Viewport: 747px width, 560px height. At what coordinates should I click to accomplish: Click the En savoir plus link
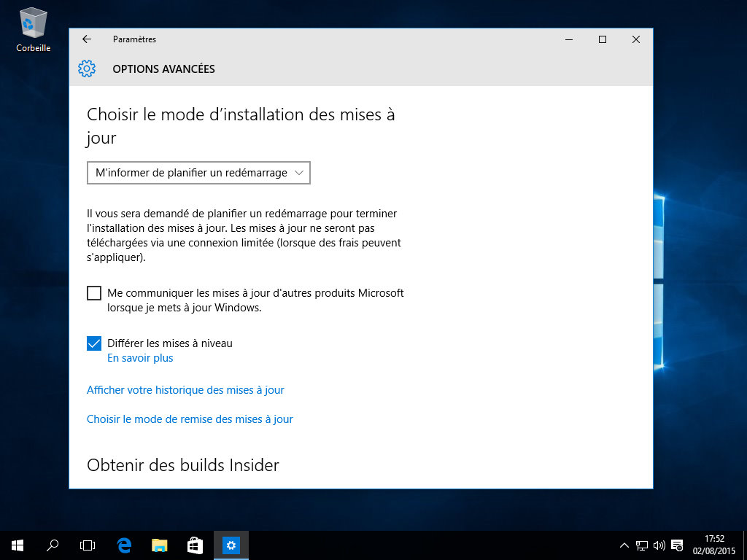pos(140,358)
